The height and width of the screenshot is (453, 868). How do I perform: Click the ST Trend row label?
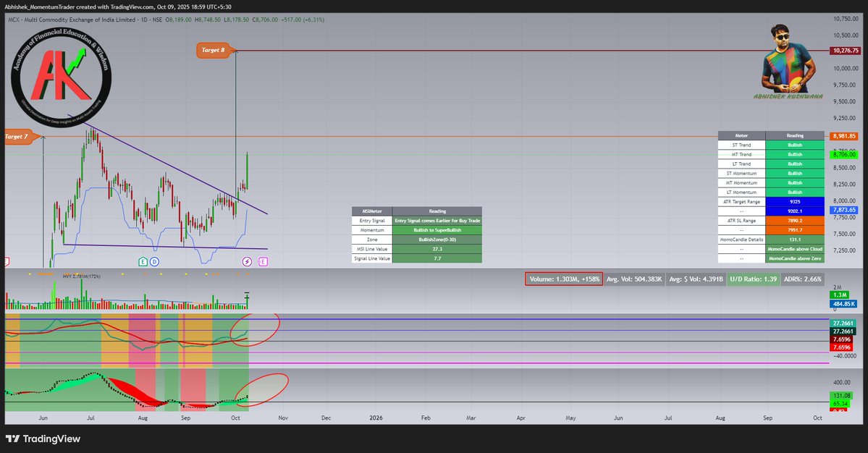742,145
